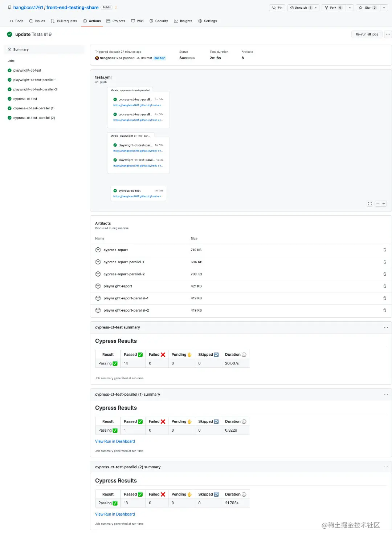
Task: Open the Projects tab
Action: pyautogui.click(x=116, y=21)
